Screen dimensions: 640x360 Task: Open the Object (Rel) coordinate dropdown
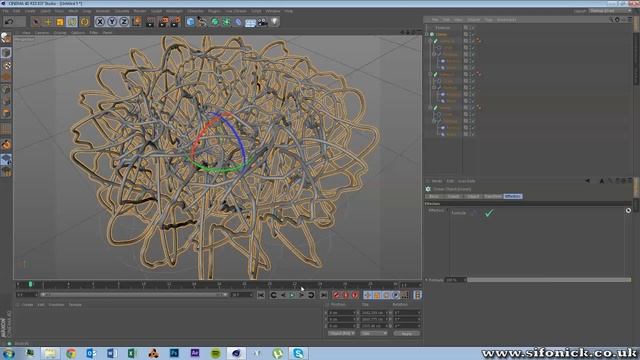341,333
